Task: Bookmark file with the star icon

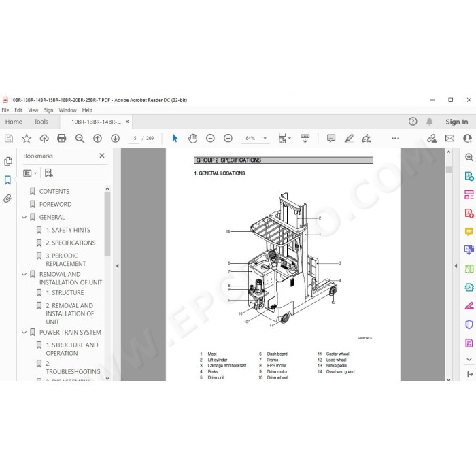Action: pyautogui.click(x=27, y=139)
